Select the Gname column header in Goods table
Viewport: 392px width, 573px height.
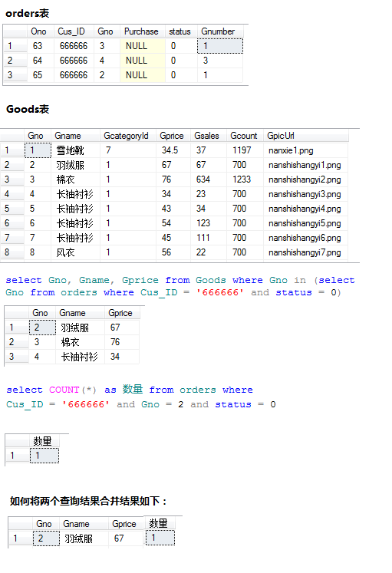pyautogui.click(x=75, y=136)
